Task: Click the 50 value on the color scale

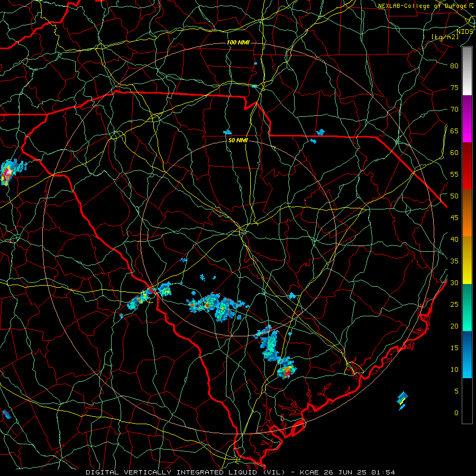Action: [x=454, y=196]
